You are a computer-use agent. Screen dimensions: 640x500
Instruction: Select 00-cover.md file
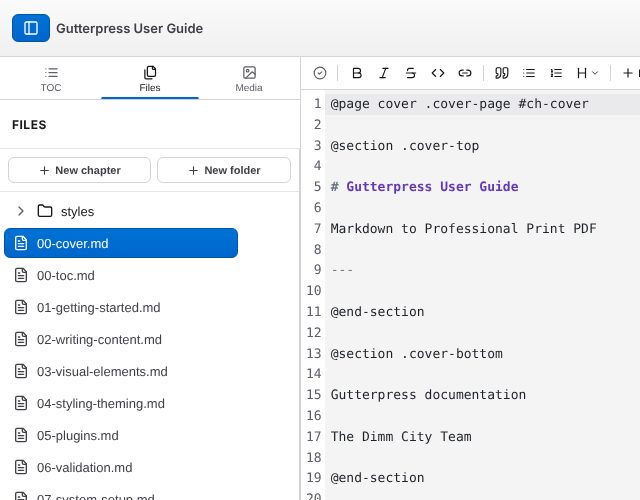pyautogui.click(x=121, y=243)
